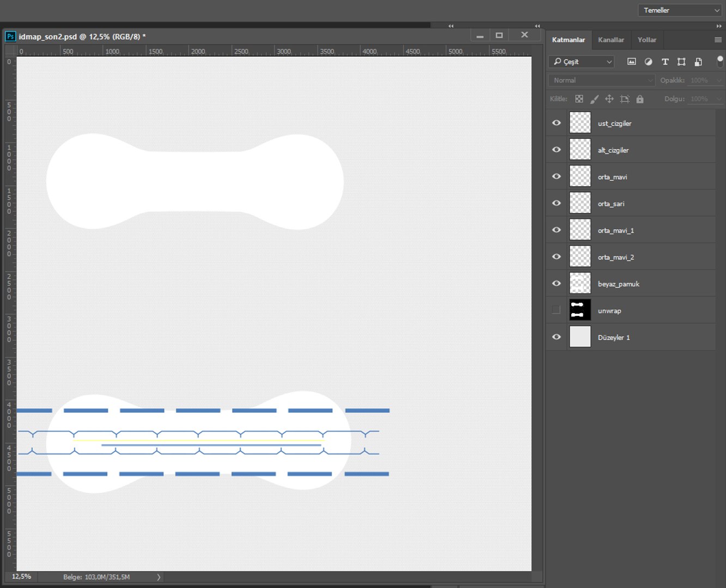
Task: Hide the orta_mavi_1 layer
Action: 556,230
